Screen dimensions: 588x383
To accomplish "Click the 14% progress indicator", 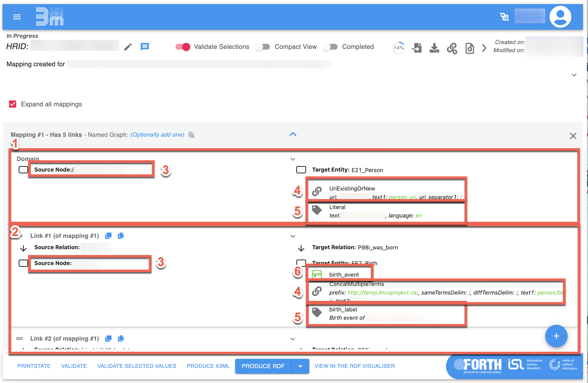I will tap(399, 48).
